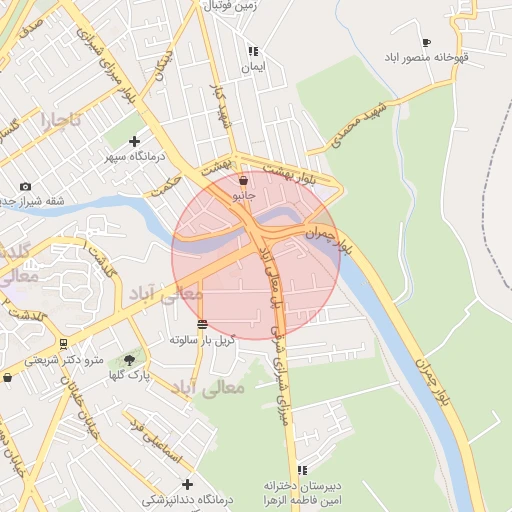Select the Janbo shopping basket icon
512x512 pixels.
pos(244,181)
